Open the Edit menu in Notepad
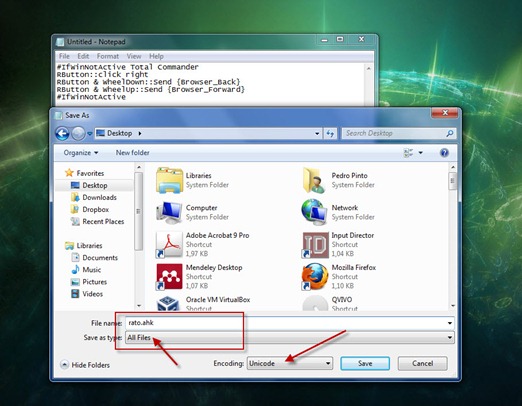The image size is (522, 406). 83,56
